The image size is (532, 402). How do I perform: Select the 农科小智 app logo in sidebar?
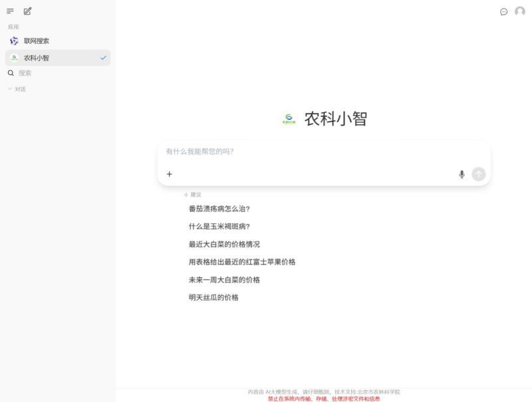pyautogui.click(x=14, y=58)
